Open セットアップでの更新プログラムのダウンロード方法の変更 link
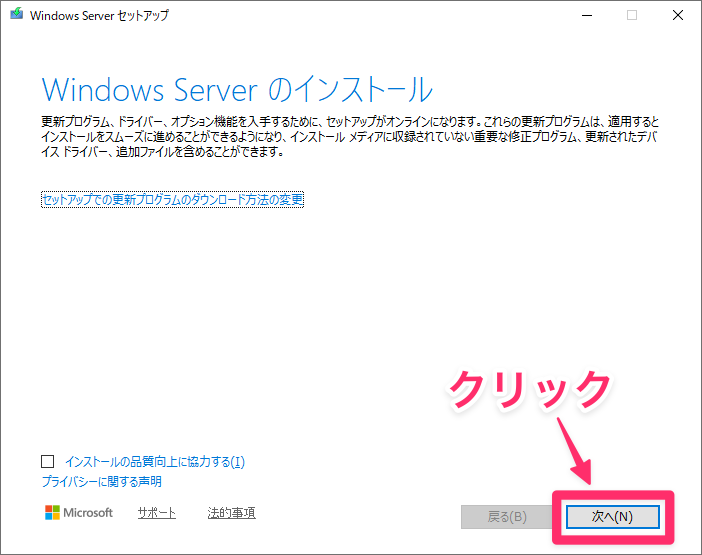 pyautogui.click(x=172, y=199)
